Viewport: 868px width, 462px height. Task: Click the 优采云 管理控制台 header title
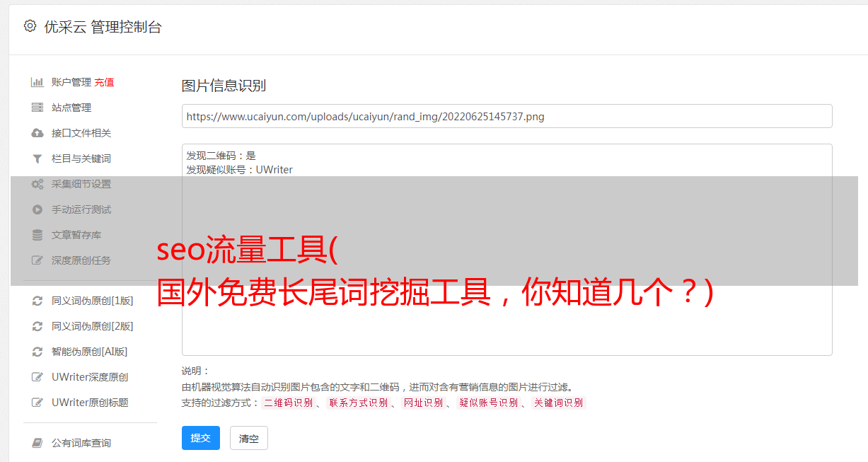click(103, 27)
